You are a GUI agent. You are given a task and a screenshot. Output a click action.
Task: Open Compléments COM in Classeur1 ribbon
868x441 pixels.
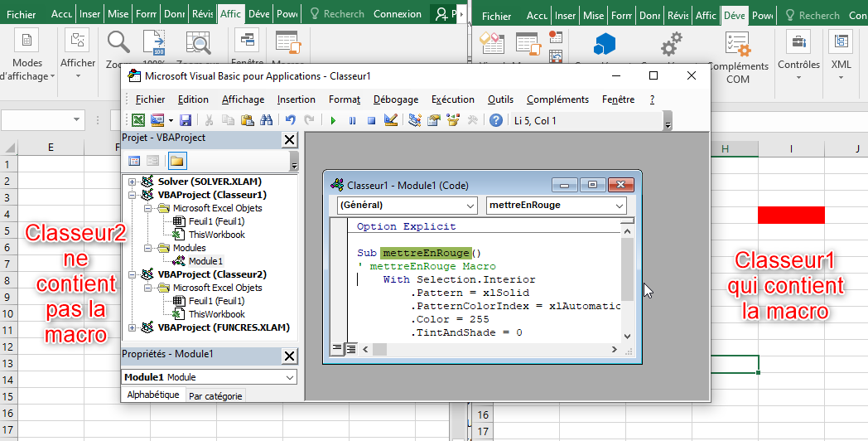click(x=738, y=58)
